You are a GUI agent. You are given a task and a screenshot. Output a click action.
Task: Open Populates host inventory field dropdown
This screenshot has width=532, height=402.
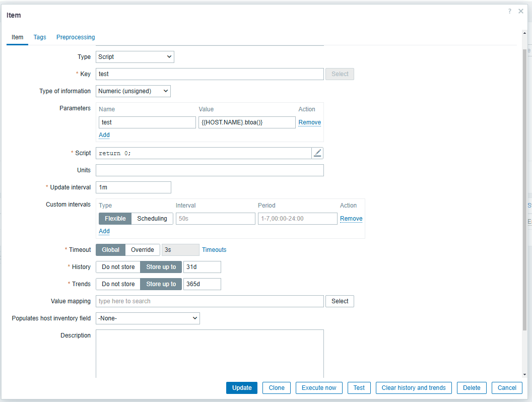pos(148,318)
